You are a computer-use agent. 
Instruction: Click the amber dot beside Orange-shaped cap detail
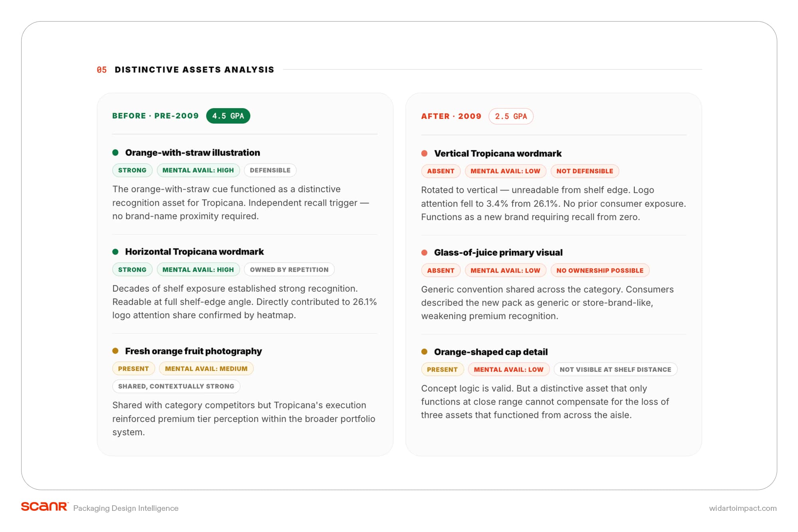coord(425,352)
